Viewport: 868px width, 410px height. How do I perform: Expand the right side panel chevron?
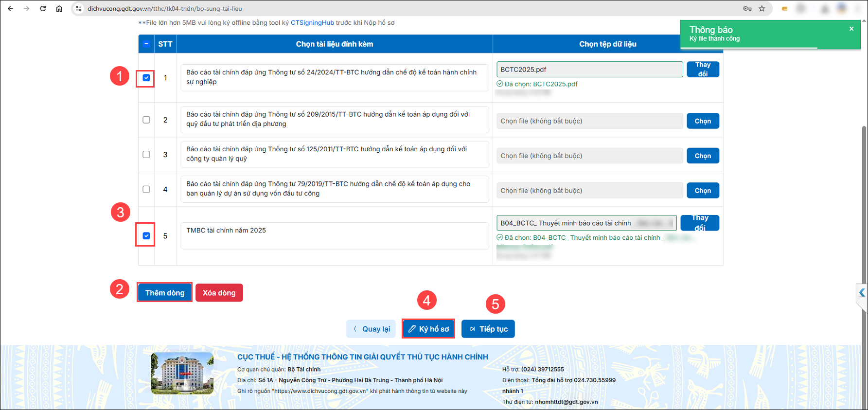tap(862, 293)
